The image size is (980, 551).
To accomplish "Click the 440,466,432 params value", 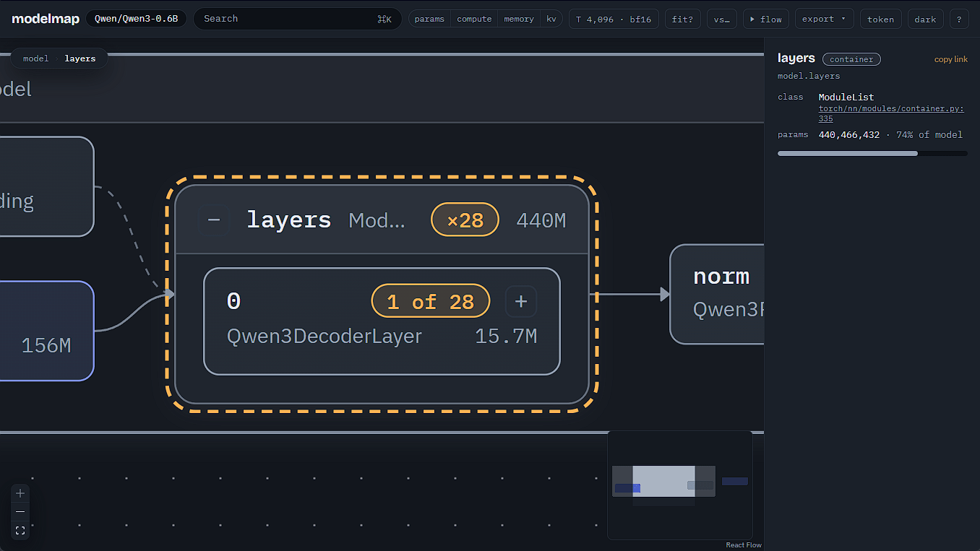I will [x=848, y=134].
